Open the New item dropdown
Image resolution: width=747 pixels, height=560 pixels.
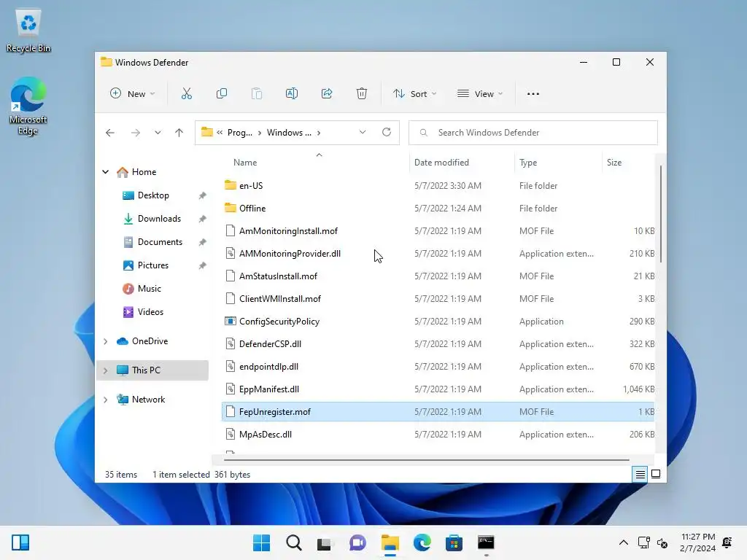coord(133,94)
